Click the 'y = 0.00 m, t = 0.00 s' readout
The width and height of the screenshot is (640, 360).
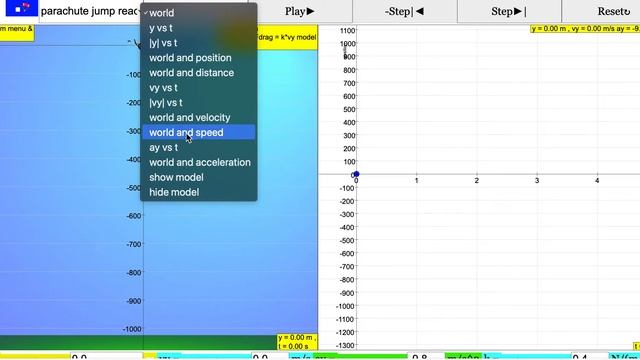point(297,342)
